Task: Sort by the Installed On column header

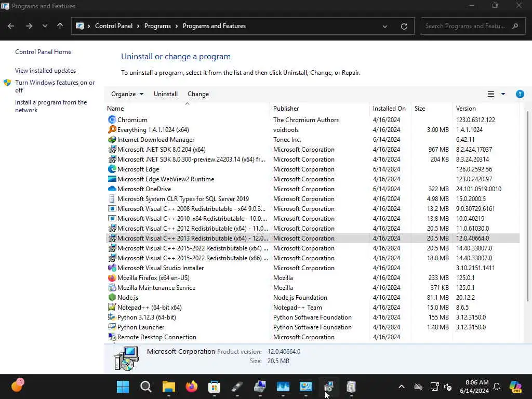Action: click(x=389, y=109)
